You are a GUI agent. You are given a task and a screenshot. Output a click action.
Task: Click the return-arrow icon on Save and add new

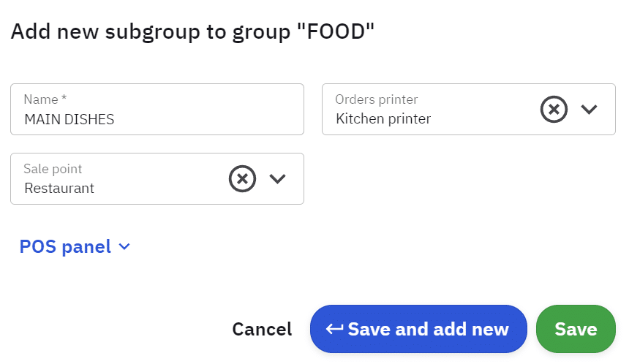pyautogui.click(x=335, y=329)
